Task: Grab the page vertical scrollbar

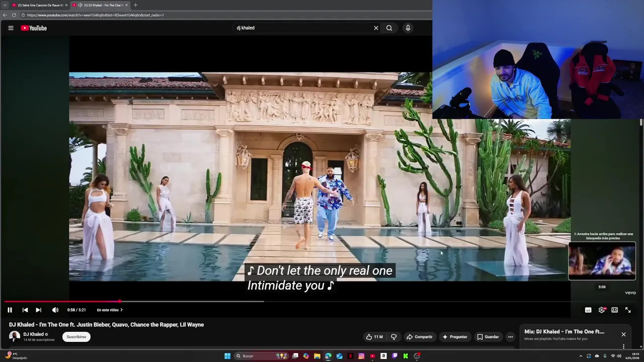Action: 641,123
